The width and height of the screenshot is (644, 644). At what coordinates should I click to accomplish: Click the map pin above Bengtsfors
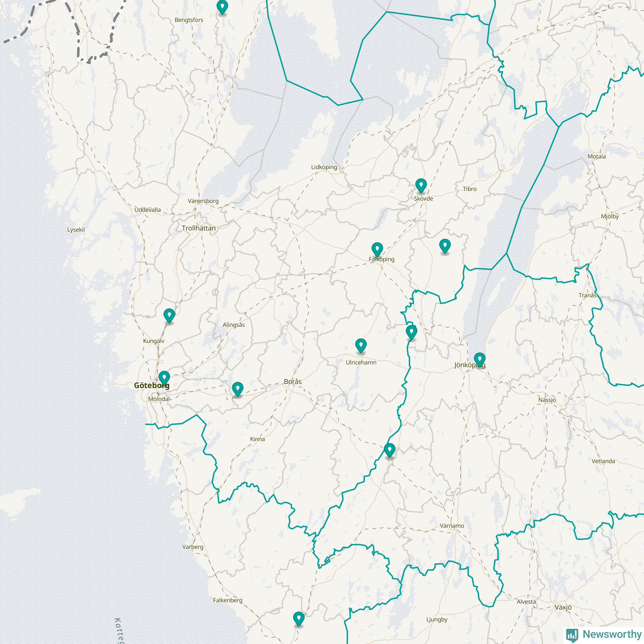click(x=222, y=7)
